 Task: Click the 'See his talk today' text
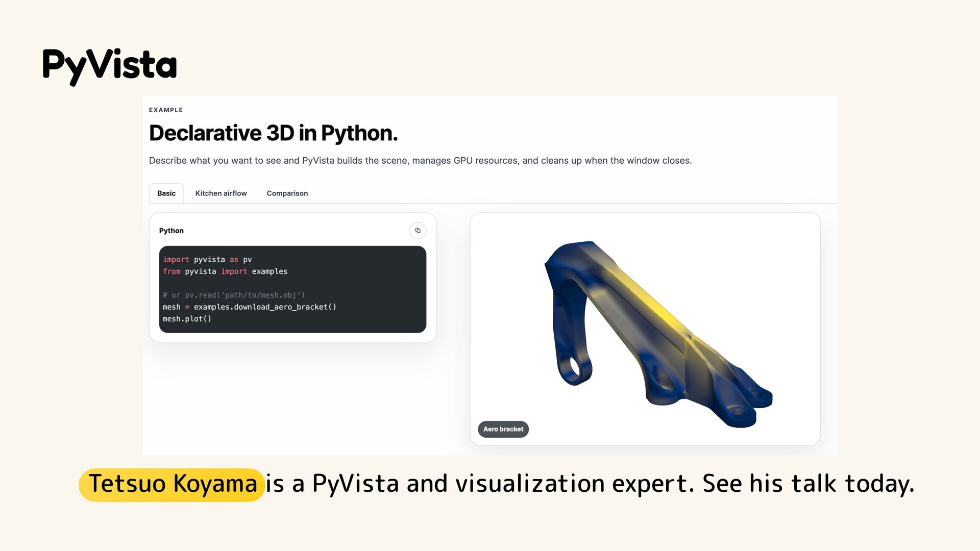click(808, 484)
